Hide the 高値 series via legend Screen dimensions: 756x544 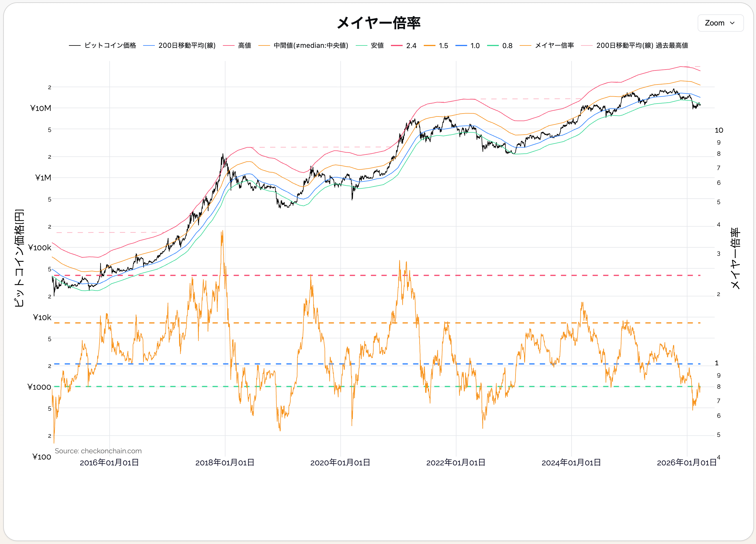point(244,45)
